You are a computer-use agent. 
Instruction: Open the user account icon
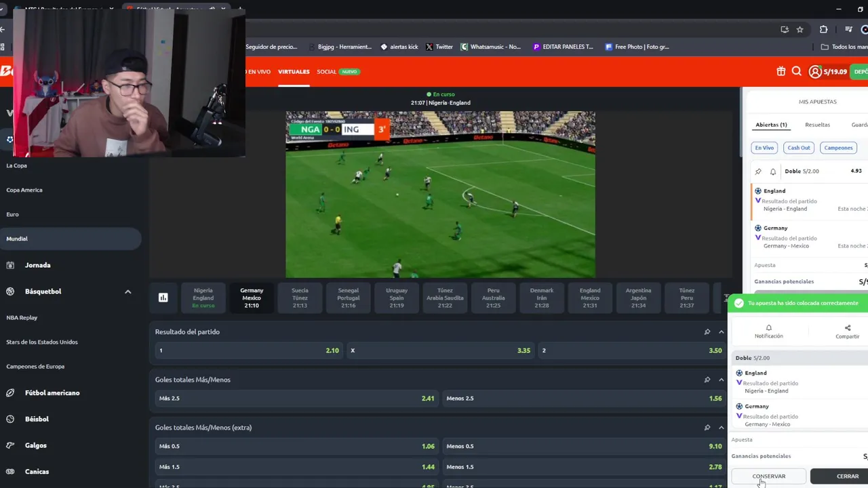click(x=815, y=71)
